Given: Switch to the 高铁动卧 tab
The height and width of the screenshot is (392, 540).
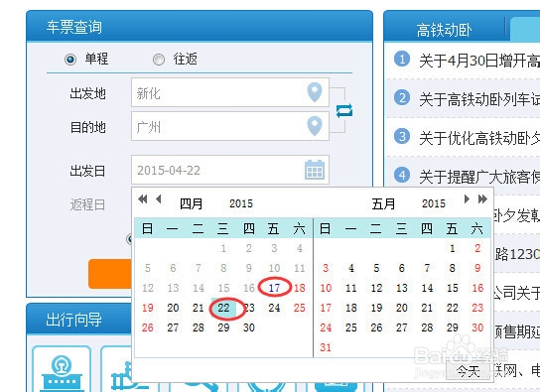Looking at the screenshot, I should pyautogui.click(x=444, y=30).
